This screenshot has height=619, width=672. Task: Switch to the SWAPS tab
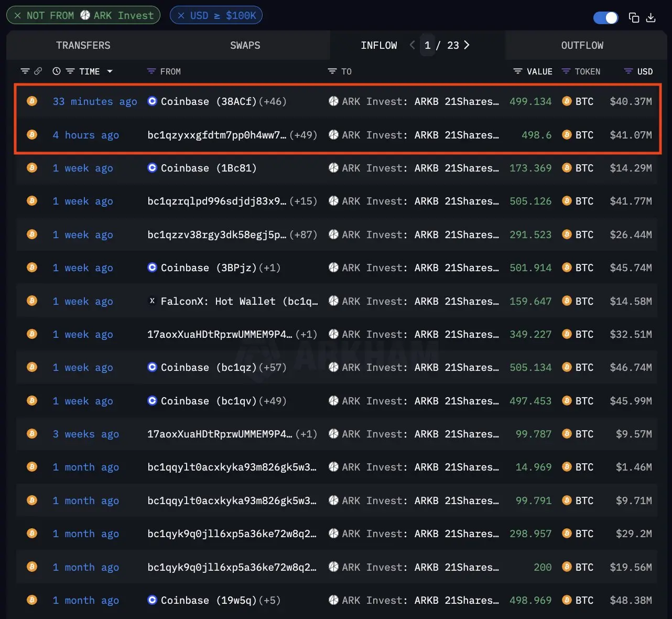[245, 46]
